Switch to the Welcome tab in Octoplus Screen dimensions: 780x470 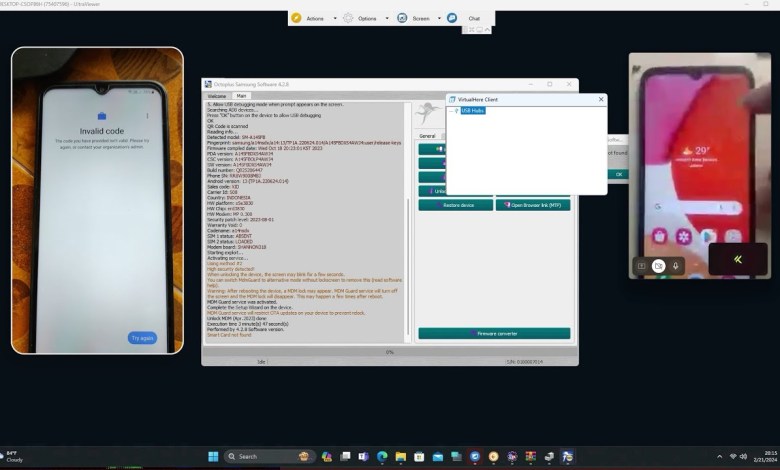[216, 95]
